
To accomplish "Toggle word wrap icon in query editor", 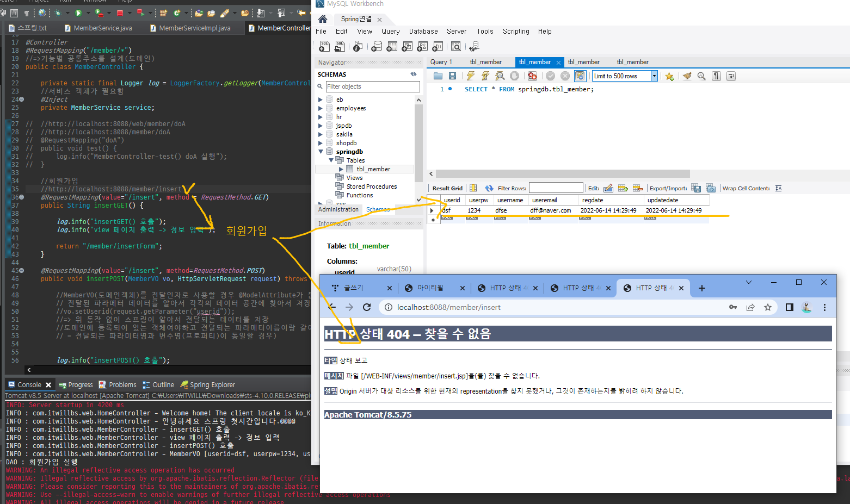I will tap(731, 76).
